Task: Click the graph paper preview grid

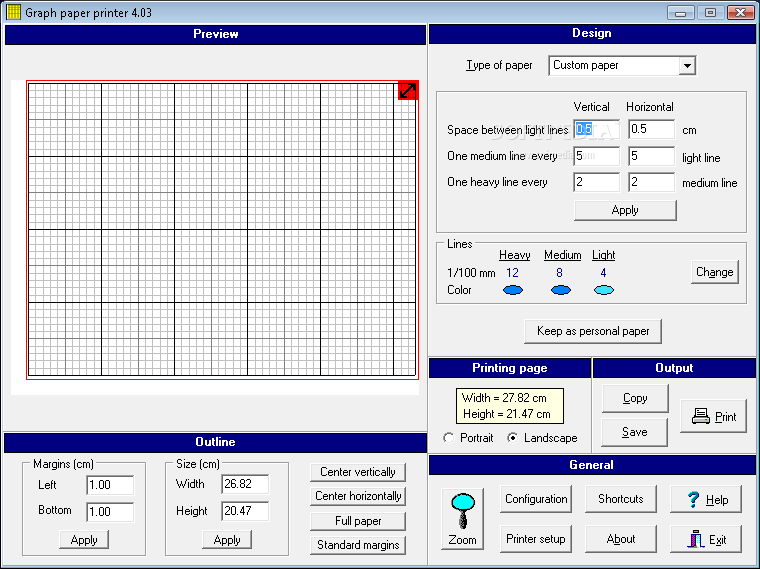Action: pyautogui.click(x=222, y=230)
